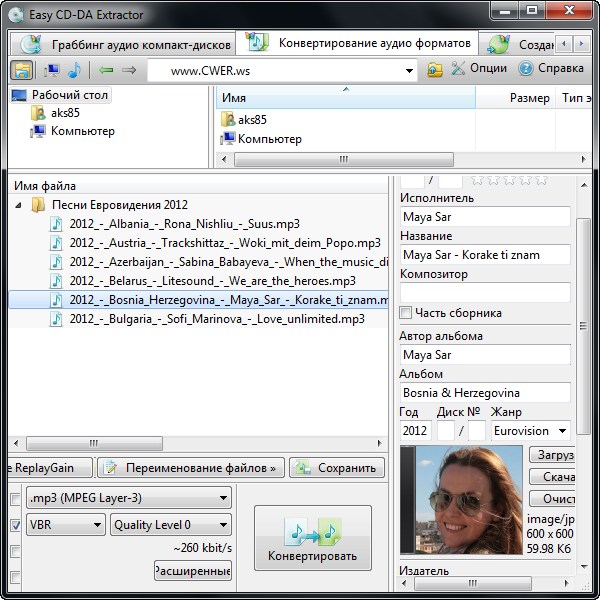Select Конвертирование аудио форматов tab

pyautogui.click(x=360, y=44)
